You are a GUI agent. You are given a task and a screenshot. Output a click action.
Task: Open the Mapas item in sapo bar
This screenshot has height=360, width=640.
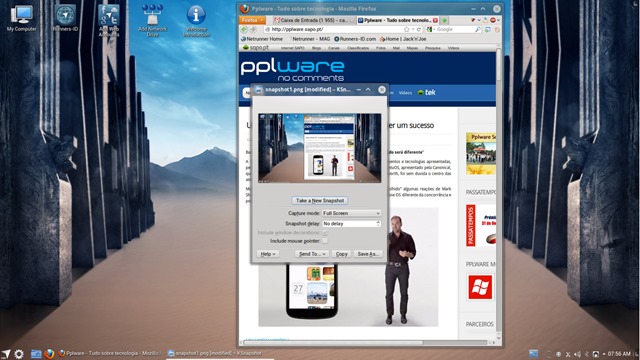[412, 48]
